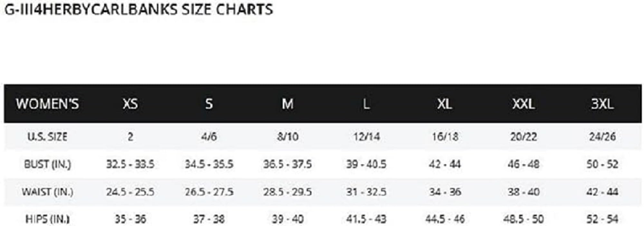
Task: Select the bust value 39 - 40.5
Action: coord(366,164)
